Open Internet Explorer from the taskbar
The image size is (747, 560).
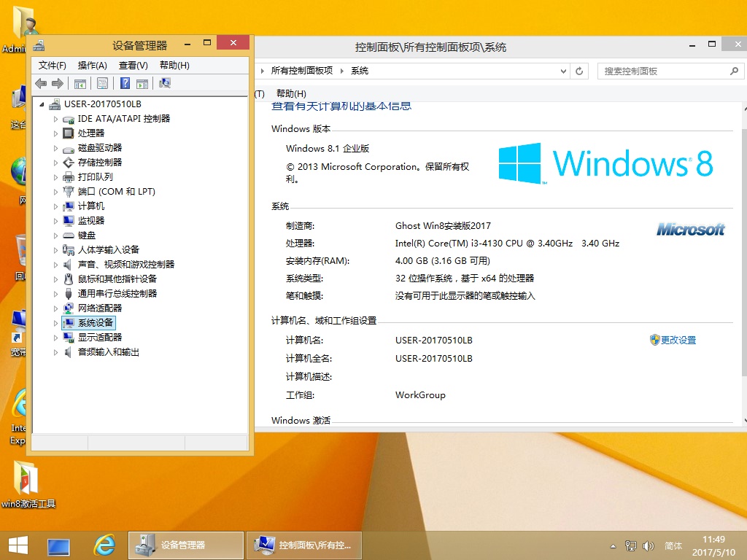coord(104,545)
